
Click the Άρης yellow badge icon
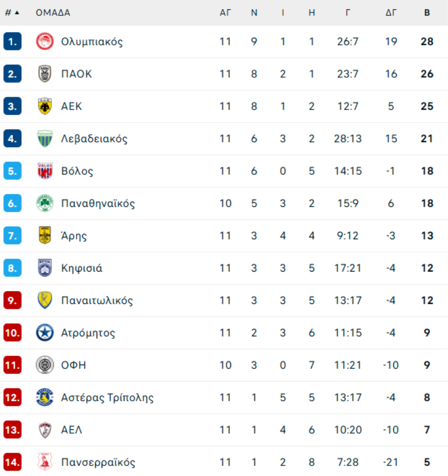(x=45, y=236)
